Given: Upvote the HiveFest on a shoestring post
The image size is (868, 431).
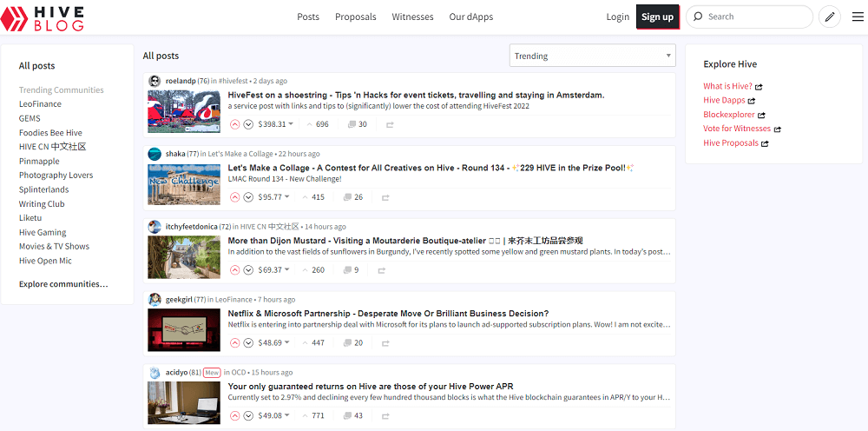Looking at the screenshot, I should pos(234,124).
